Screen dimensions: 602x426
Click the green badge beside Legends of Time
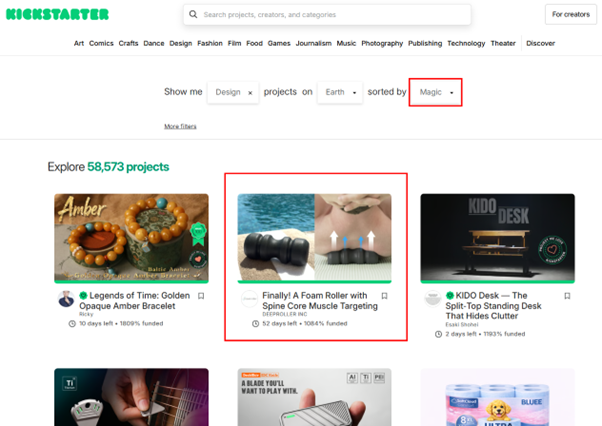coord(83,296)
